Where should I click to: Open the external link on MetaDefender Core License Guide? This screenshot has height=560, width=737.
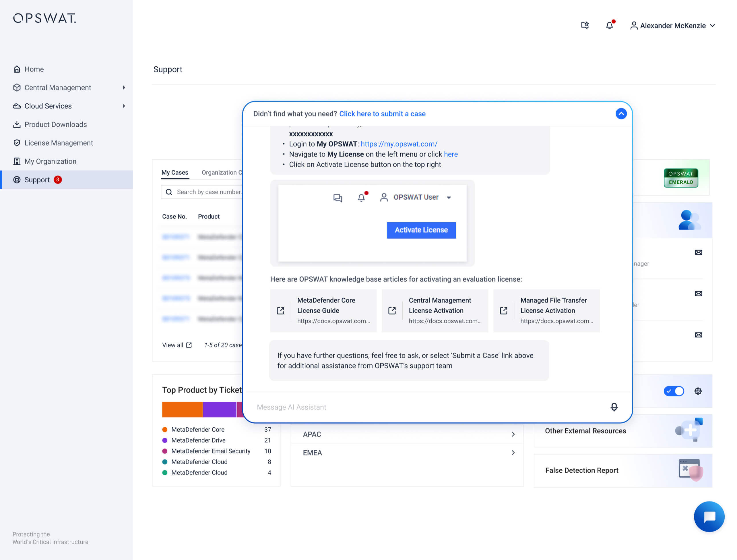coord(281,310)
